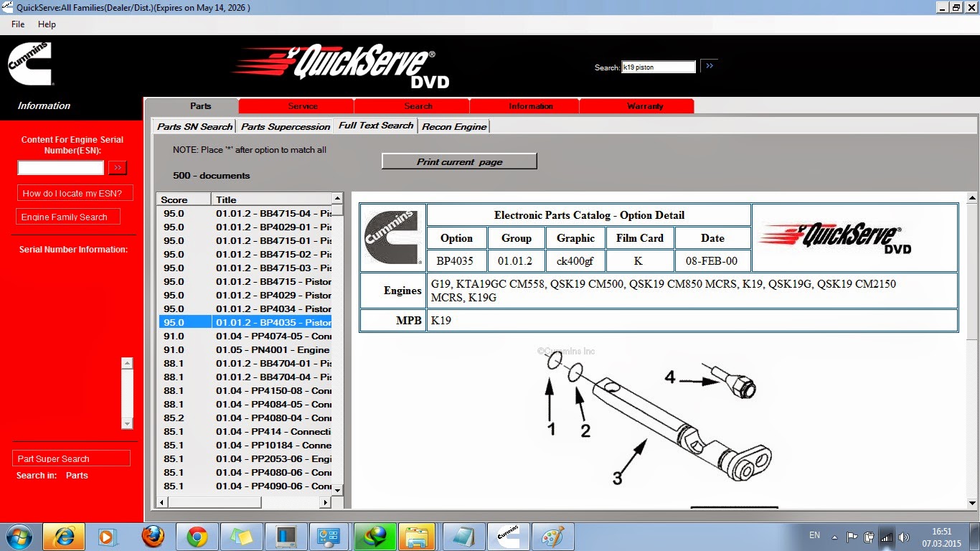Click the >> search arrow next to the search box

click(709, 65)
